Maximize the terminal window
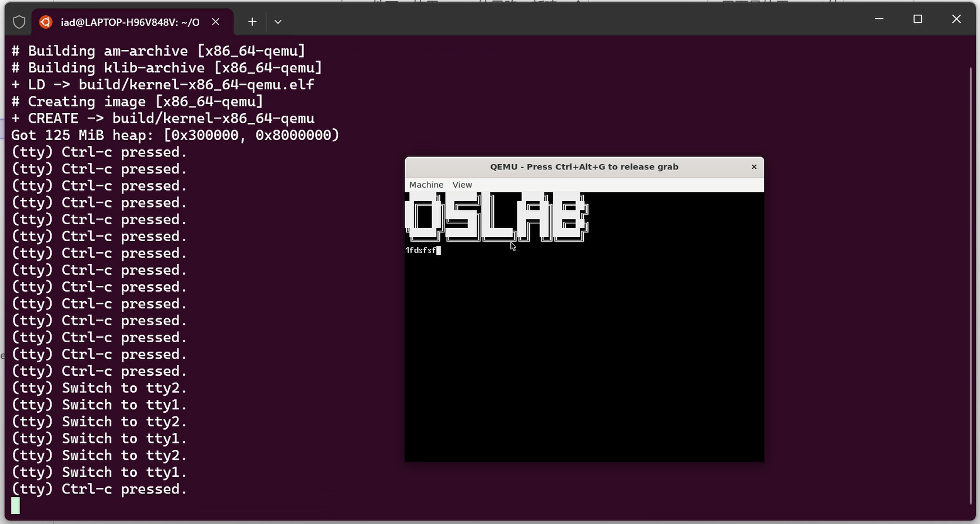Image resolution: width=980 pixels, height=524 pixels. (917, 19)
